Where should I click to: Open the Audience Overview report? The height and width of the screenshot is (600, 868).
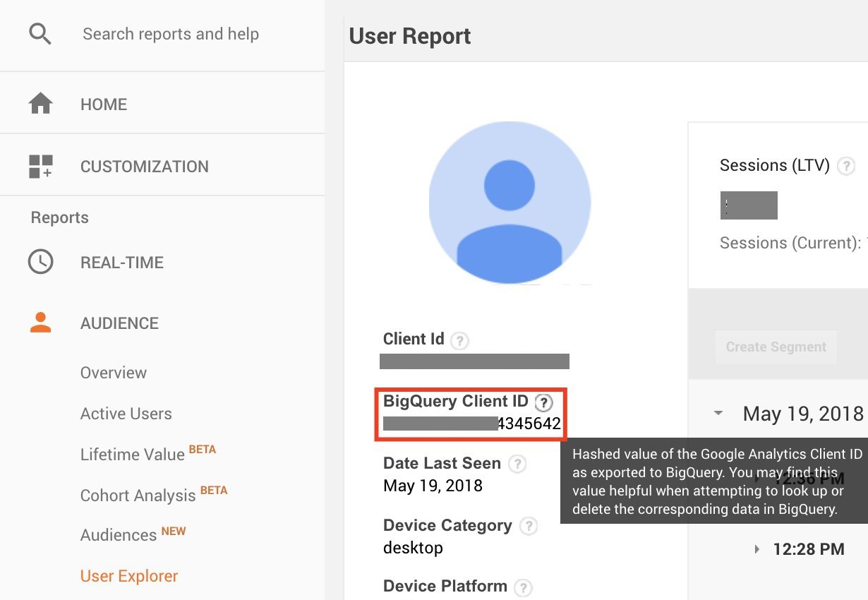pos(114,373)
